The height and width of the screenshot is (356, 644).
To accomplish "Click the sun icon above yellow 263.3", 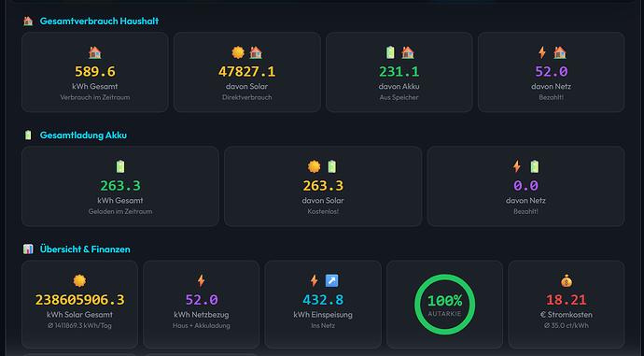I will 315,166.
